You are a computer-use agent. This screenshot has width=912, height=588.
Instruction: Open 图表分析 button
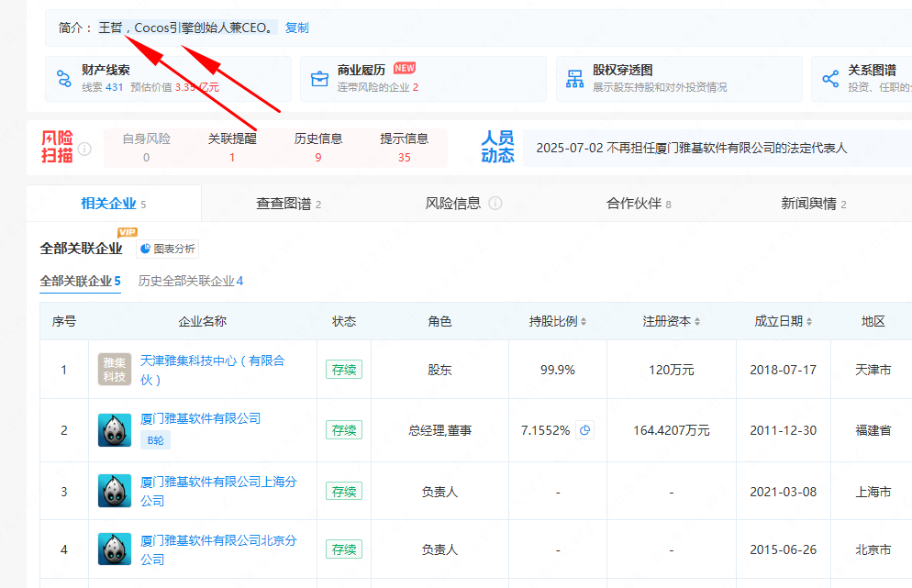[168, 249]
